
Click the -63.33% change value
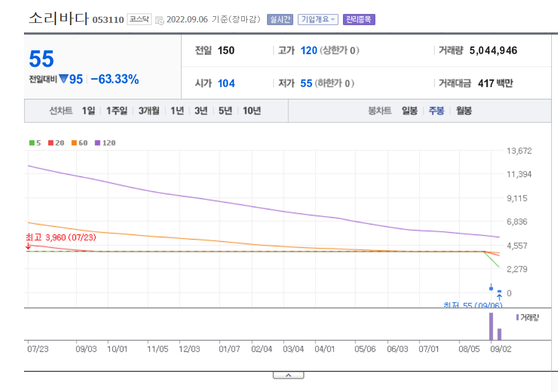tap(115, 79)
